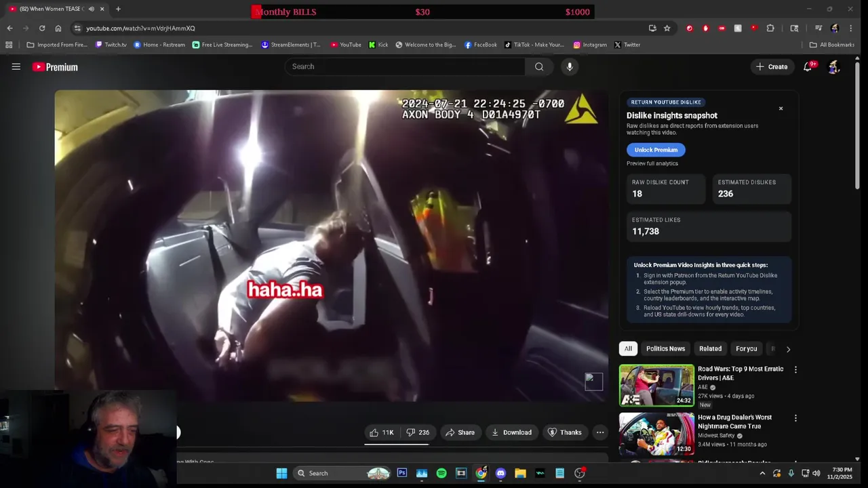The image size is (868, 488).
Task: Open the Kick bookmark
Action: pos(378,45)
